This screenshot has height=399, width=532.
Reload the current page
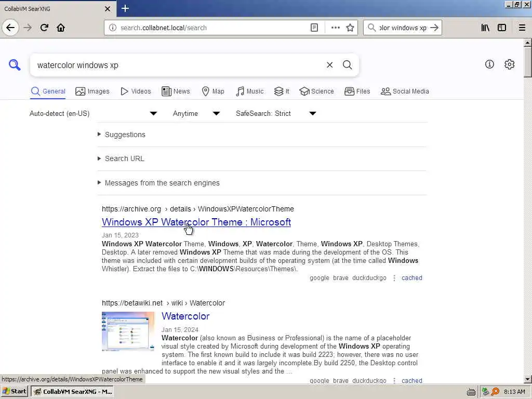(x=44, y=28)
